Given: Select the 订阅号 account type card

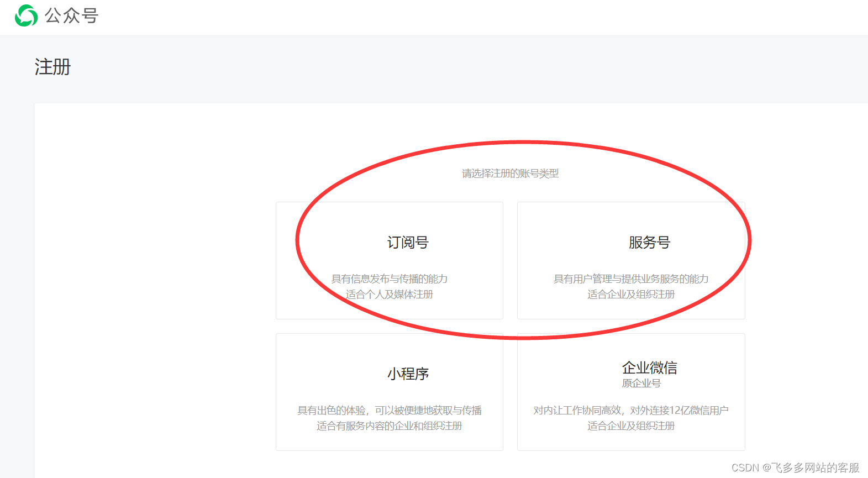Looking at the screenshot, I should [x=390, y=260].
